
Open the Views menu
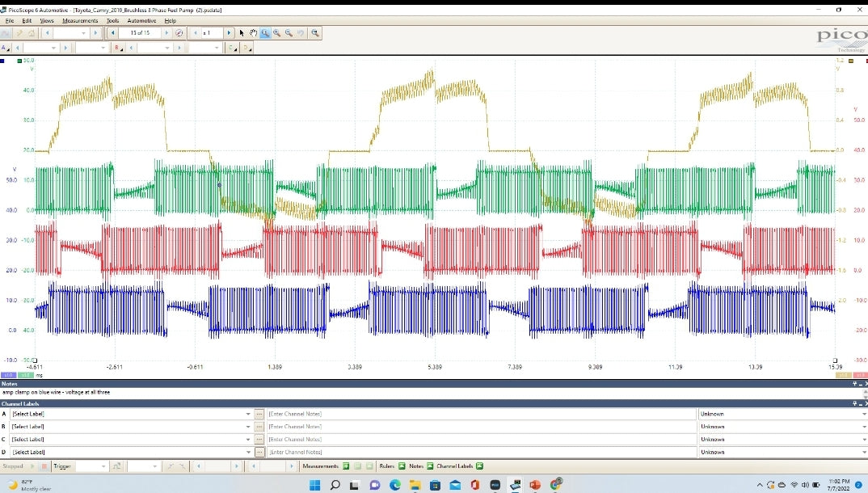coord(47,20)
